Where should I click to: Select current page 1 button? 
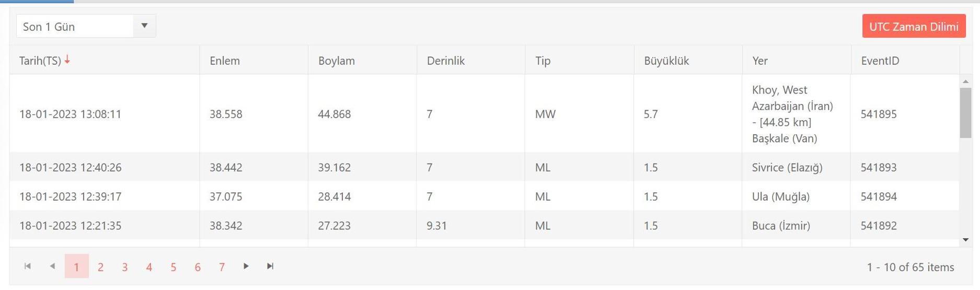tap(76, 267)
